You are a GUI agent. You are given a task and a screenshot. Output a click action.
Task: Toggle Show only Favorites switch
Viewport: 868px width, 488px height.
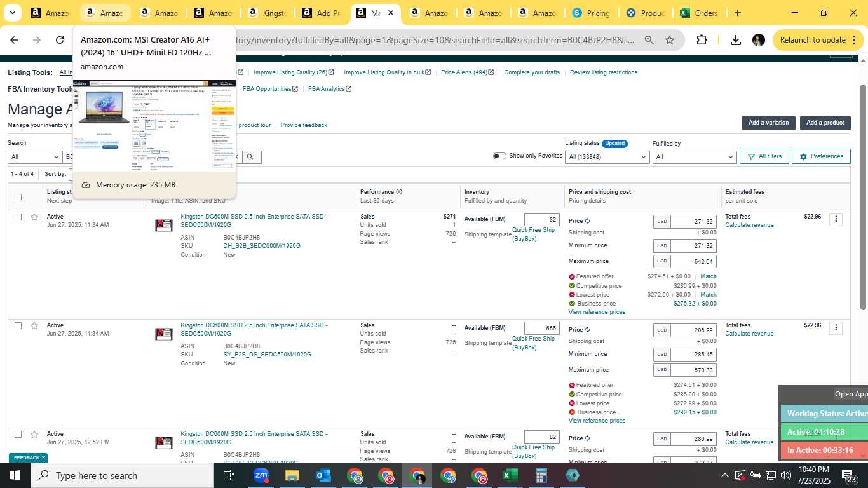coord(499,156)
